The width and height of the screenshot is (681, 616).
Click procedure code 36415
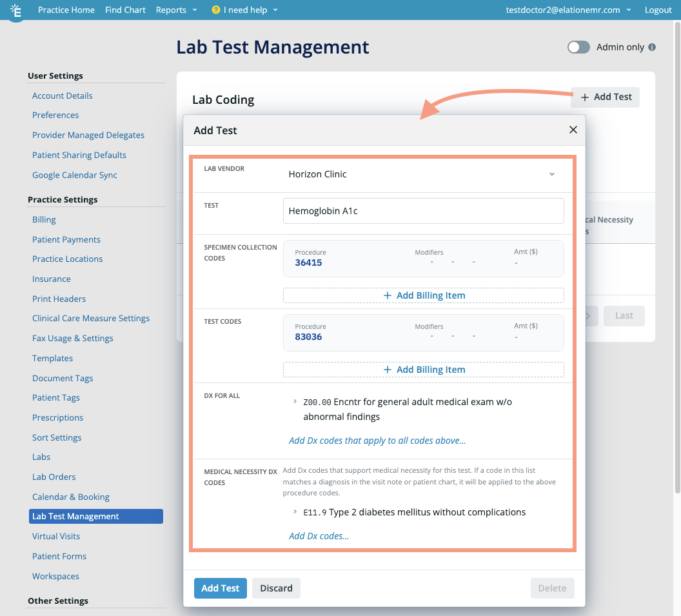click(x=308, y=263)
